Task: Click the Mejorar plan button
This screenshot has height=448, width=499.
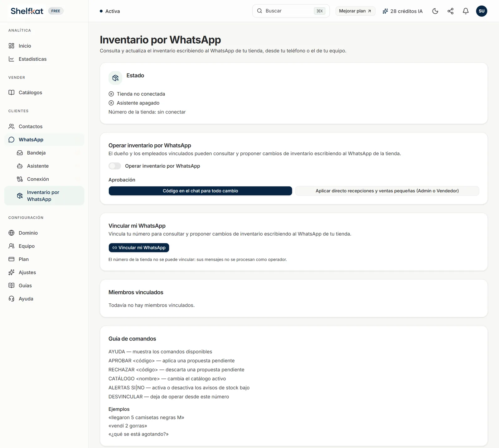Action: tap(355, 11)
